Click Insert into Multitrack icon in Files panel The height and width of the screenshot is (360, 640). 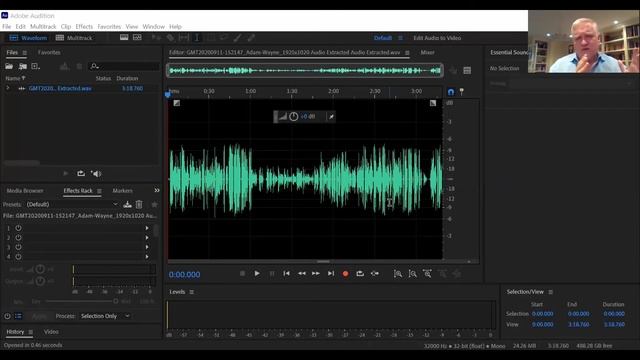[64, 66]
